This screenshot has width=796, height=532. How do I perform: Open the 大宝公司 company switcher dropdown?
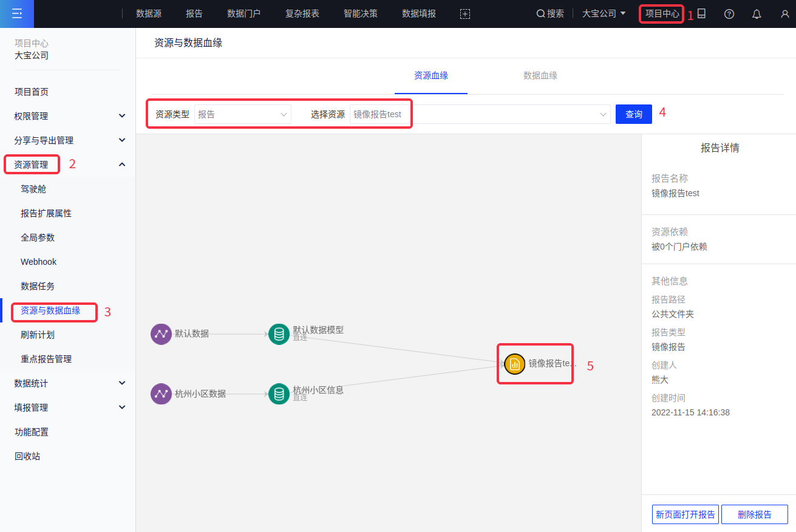tap(604, 13)
